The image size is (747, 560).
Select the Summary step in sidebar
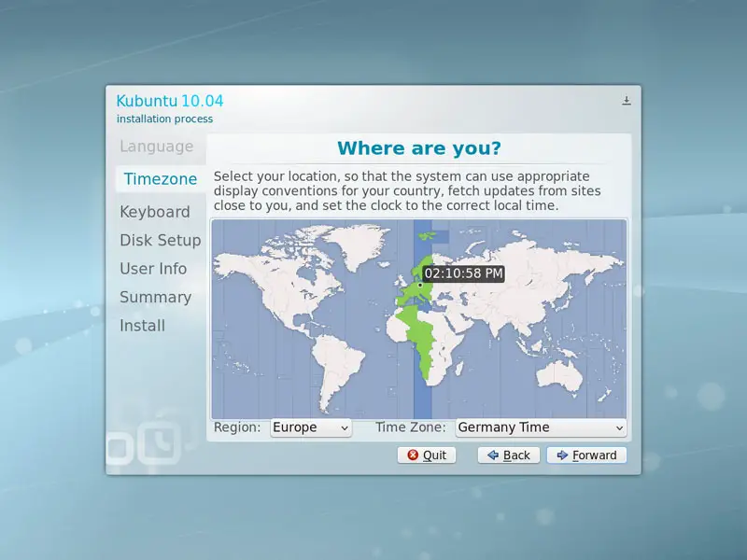pos(155,297)
